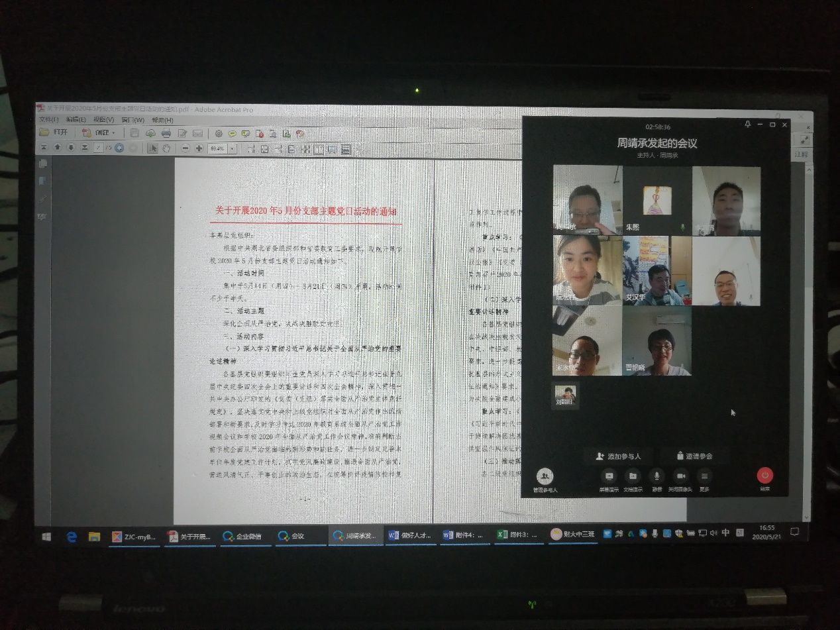The width and height of the screenshot is (840, 630).
Task: Click the 屏幕演示 screen share icon
Action: pyautogui.click(x=609, y=476)
